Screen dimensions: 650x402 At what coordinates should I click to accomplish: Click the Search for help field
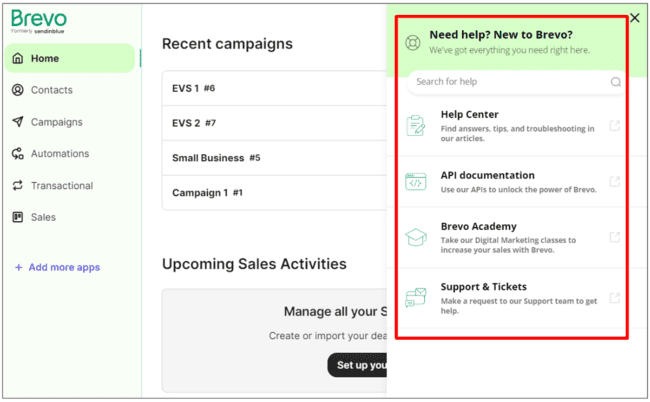[x=505, y=82]
